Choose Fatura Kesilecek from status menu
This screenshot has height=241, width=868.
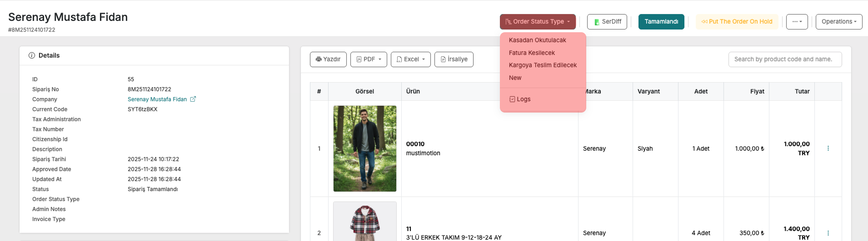[532, 53]
